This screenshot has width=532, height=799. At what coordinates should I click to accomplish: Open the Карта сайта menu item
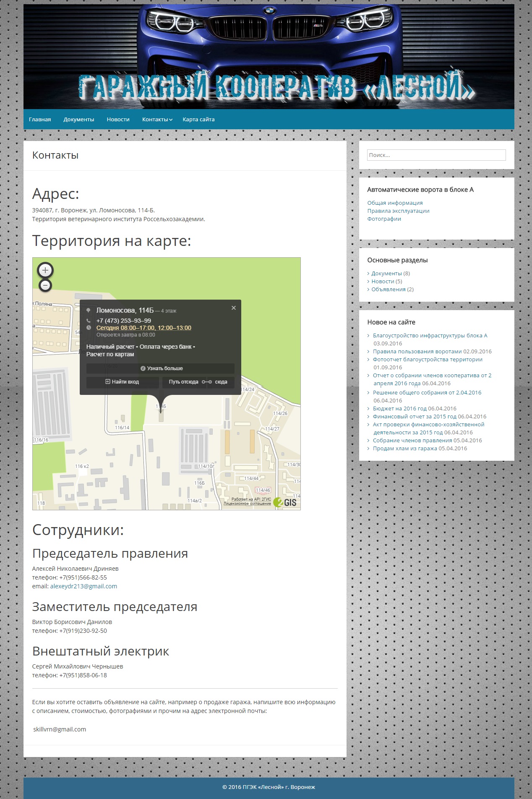pyautogui.click(x=198, y=120)
